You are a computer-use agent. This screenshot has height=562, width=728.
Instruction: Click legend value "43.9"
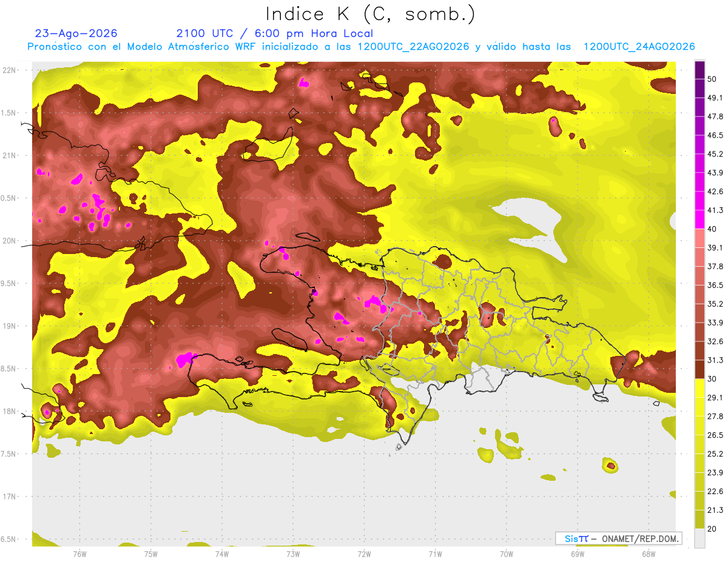(x=715, y=173)
